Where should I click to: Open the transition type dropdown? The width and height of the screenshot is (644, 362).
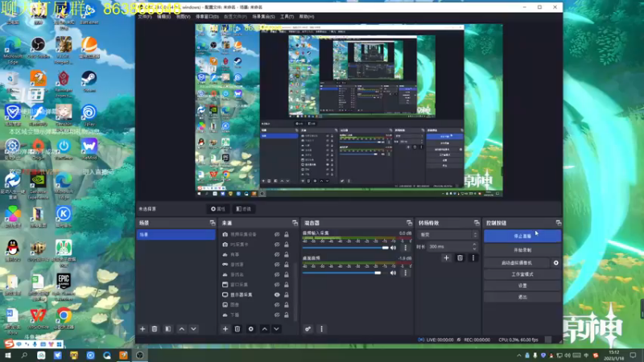pyautogui.click(x=448, y=235)
